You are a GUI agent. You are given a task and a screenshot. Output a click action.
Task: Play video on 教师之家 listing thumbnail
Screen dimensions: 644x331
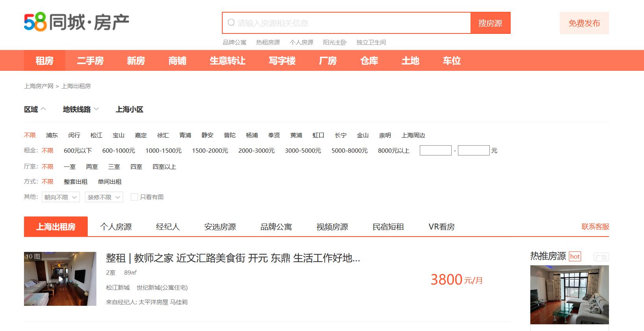tap(60, 279)
